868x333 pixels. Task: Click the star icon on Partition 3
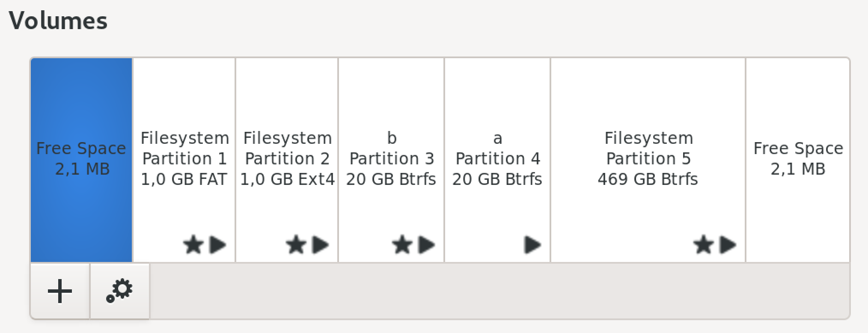402,245
